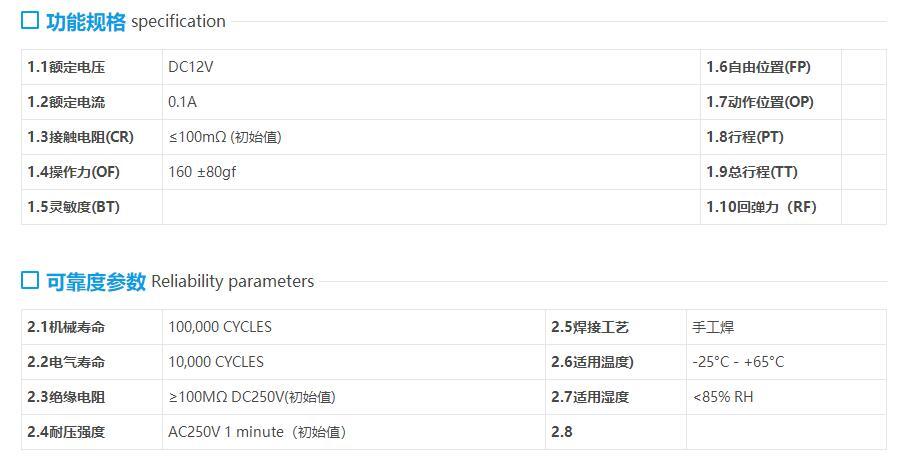The image size is (903, 465).
Task: Select the AC250V 1 minute value cell
Action: pos(257,432)
